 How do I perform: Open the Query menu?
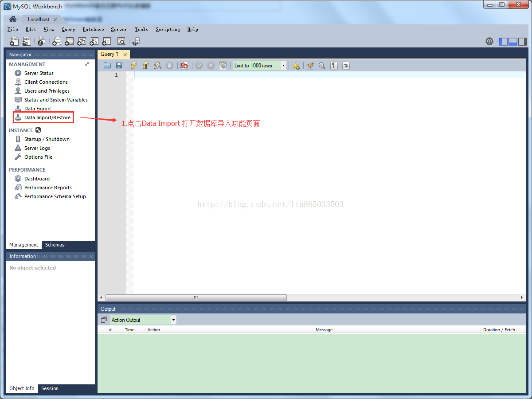[x=68, y=29]
